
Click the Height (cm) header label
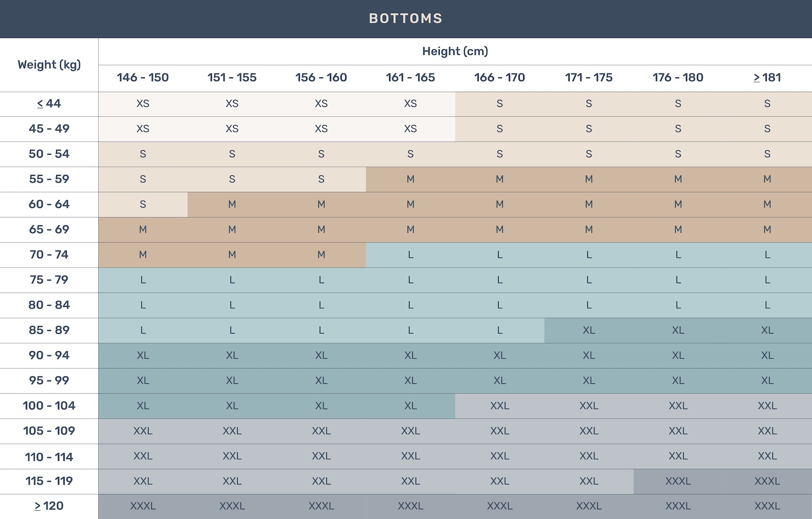coord(455,51)
